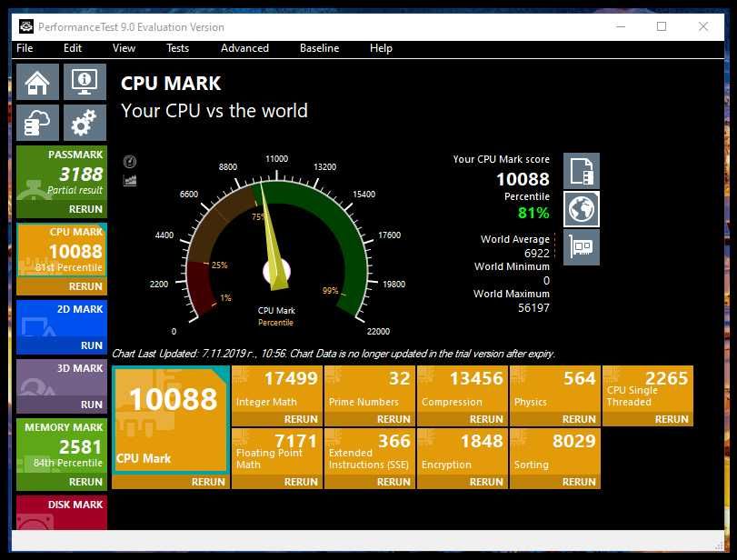Switch to the speedometer gauge view icon
The image size is (737, 560).
pyautogui.click(x=130, y=162)
